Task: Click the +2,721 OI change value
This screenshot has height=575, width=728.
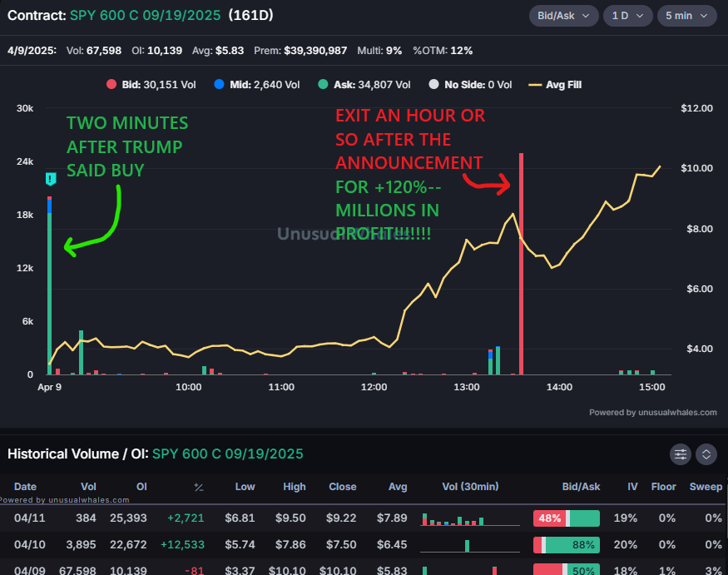Action: tap(186, 518)
